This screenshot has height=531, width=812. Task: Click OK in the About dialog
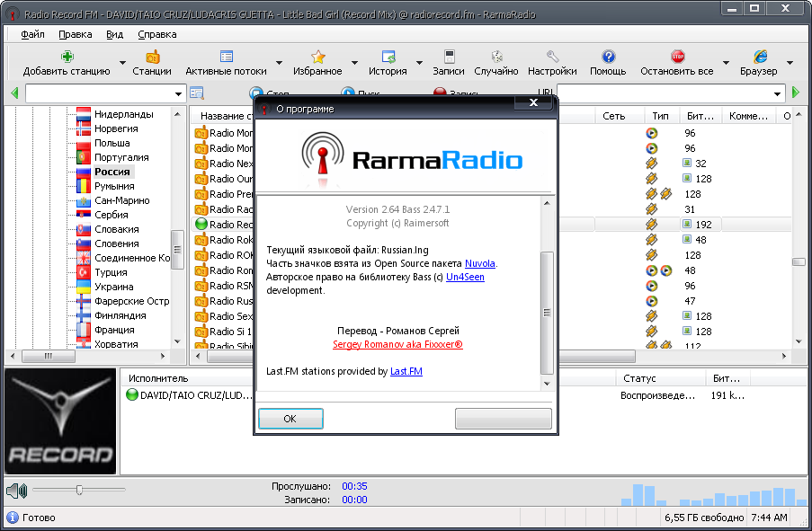[290, 419]
